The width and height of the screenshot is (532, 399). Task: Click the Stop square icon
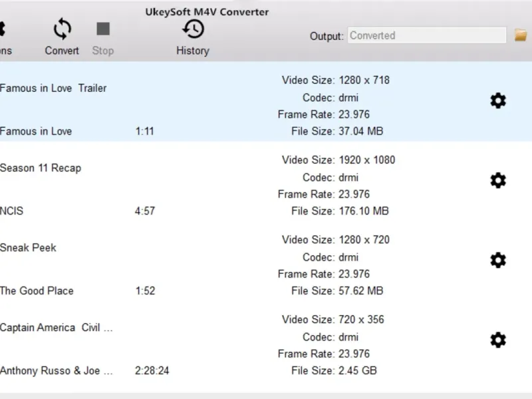coord(103,29)
